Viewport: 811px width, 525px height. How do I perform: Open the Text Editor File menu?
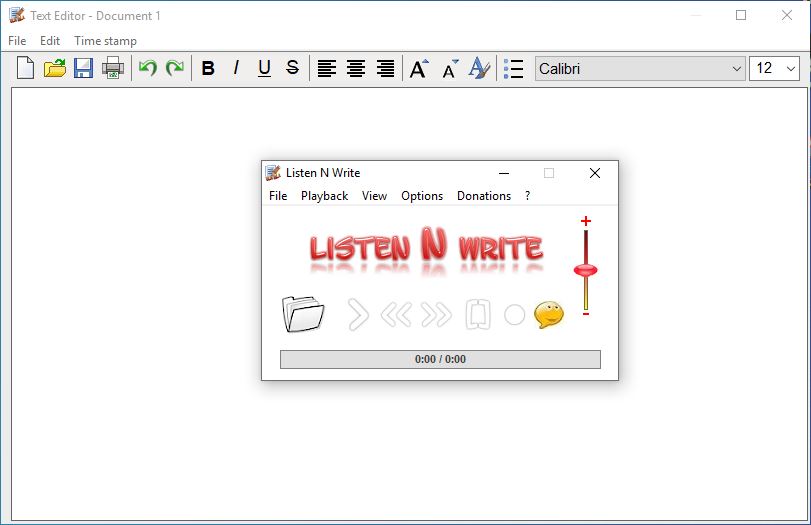(17, 41)
